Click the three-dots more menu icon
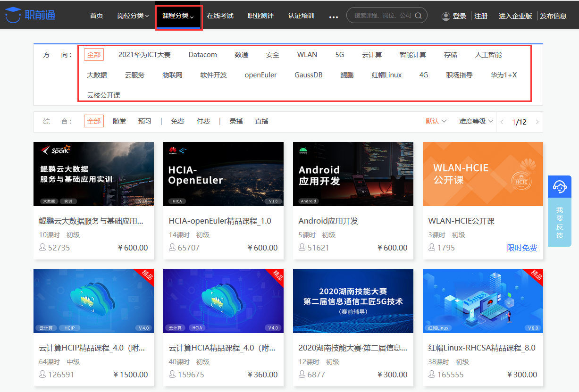The height and width of the screenshot is (392, 579). (334, 17)
